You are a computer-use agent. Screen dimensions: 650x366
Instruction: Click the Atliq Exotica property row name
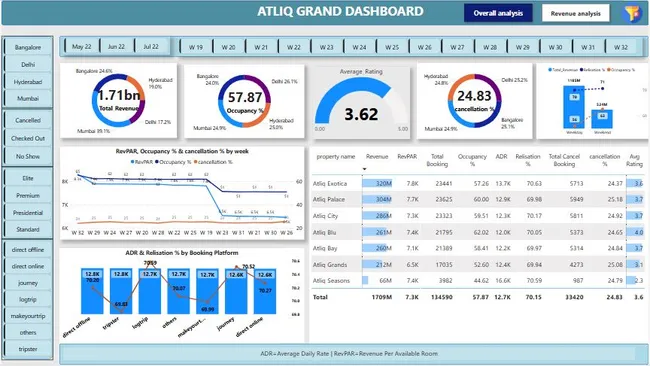pyautogui.click(x=330, y=184)
